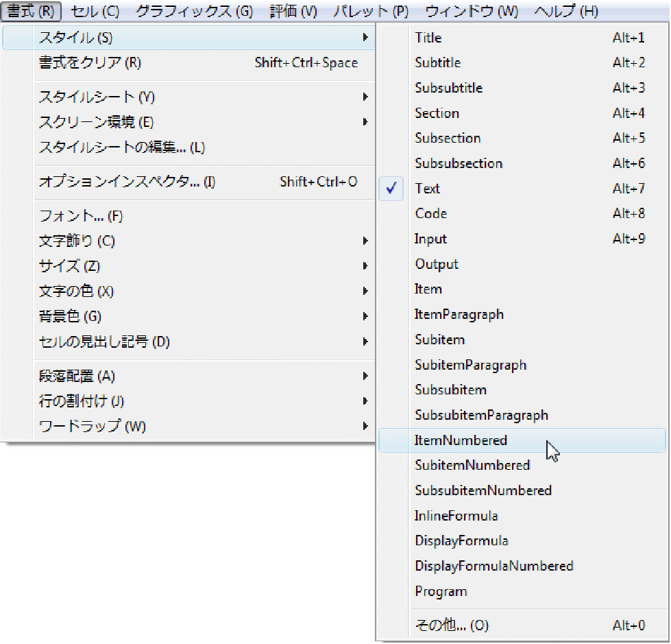
Task: Apply the Output style
Action: click(x=522, y=264)
